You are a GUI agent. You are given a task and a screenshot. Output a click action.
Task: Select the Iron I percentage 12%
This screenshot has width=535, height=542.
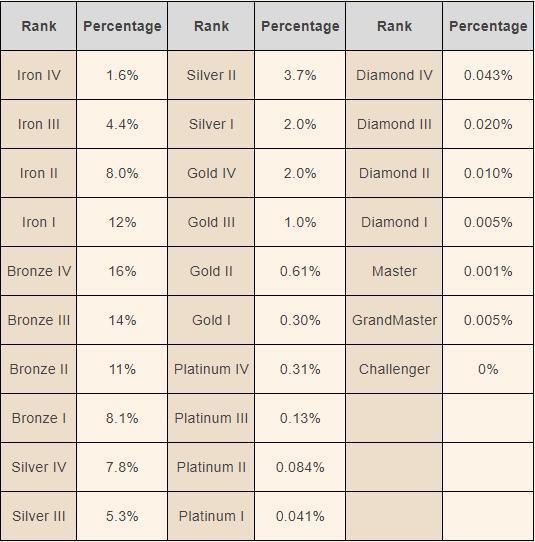(x=122, y=222)
